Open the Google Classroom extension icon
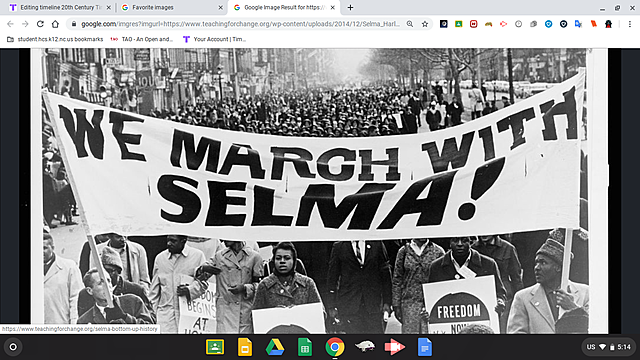The height and width of the screenshot is (360, 640). pos(458,24)
